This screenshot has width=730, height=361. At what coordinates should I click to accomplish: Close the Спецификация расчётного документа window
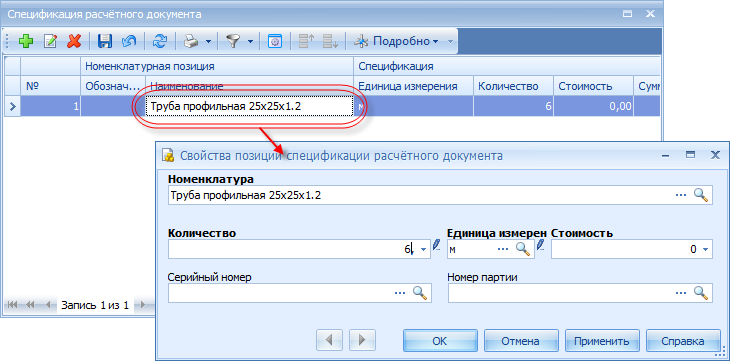coord(650,14)
